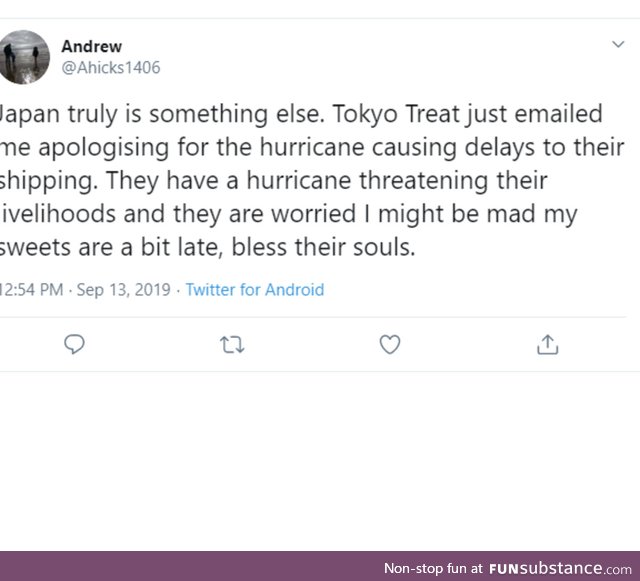Open Andrew's profile picture
The image size is (640, 581).
[x=24, y=57]
